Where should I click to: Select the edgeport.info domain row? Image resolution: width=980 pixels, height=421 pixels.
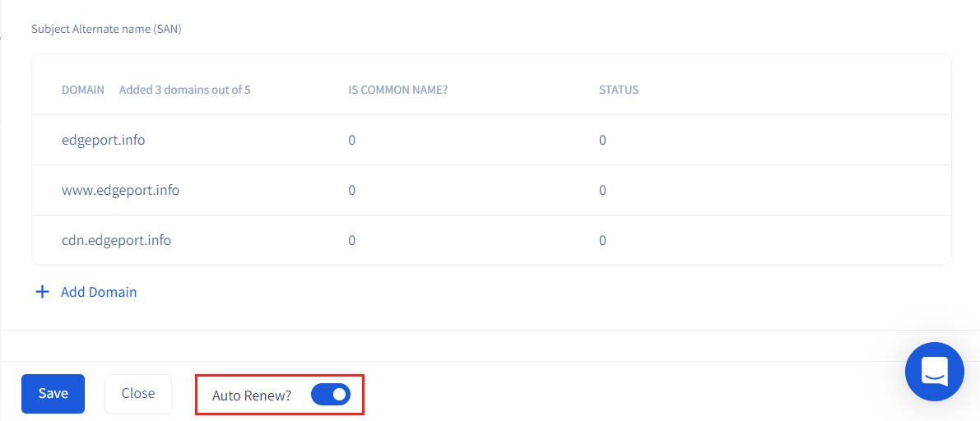(x=103, y=140)
